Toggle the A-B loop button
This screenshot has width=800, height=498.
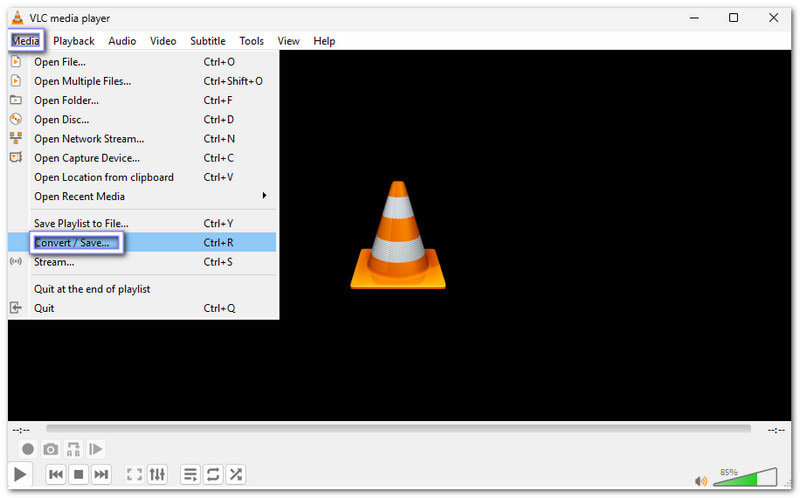(73, 450)
